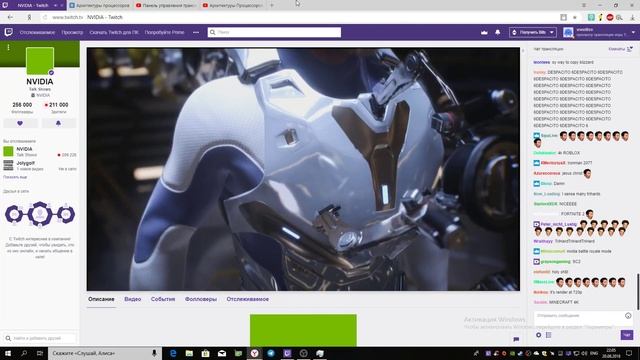Open NVIDIA in followed channels list
The width and height of the screenshot is (640, 360).
[40, 152]
